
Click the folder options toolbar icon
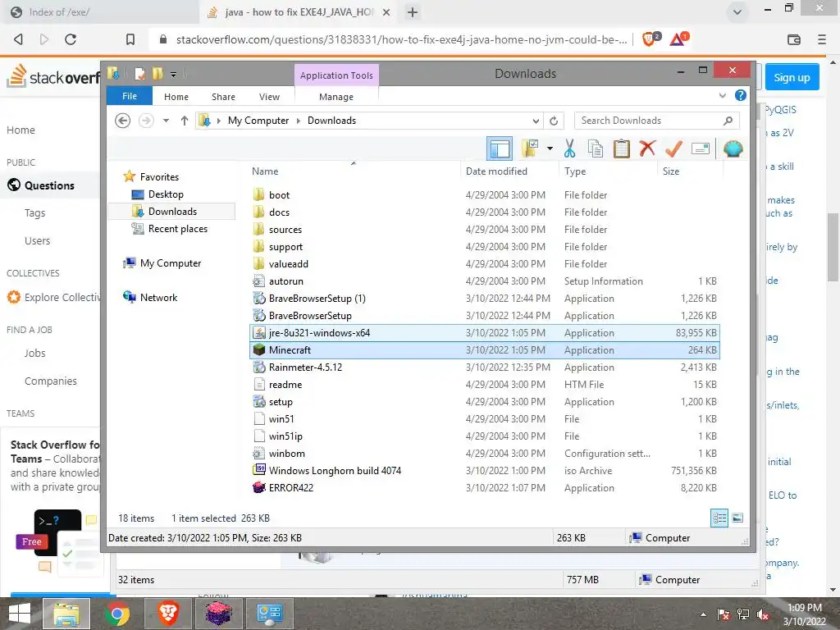530,148
